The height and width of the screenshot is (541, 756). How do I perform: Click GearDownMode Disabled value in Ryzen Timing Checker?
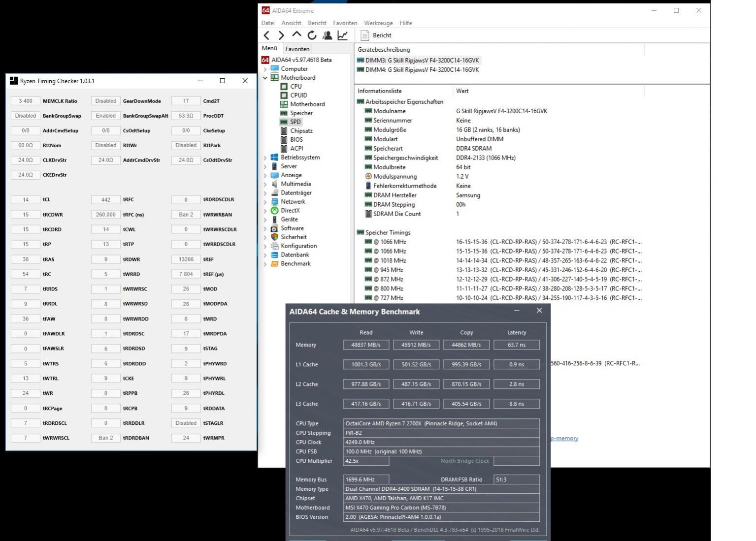click(106, 101)
